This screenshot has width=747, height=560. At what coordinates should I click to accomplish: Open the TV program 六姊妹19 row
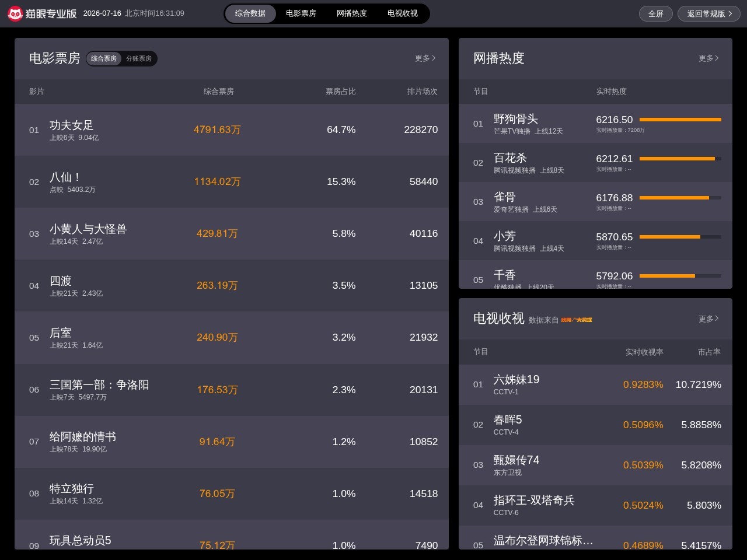pyautogui.click(x=595, y=384)
